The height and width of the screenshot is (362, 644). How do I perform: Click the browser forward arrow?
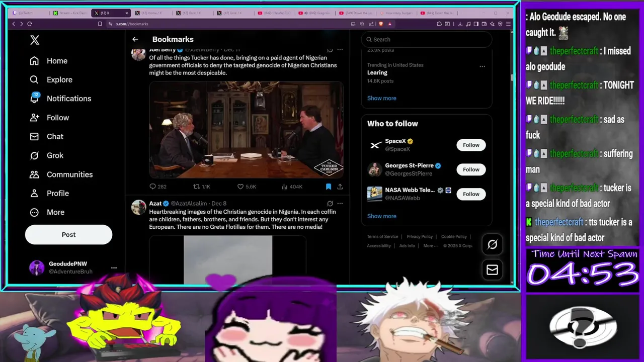[x=21, y=24]
